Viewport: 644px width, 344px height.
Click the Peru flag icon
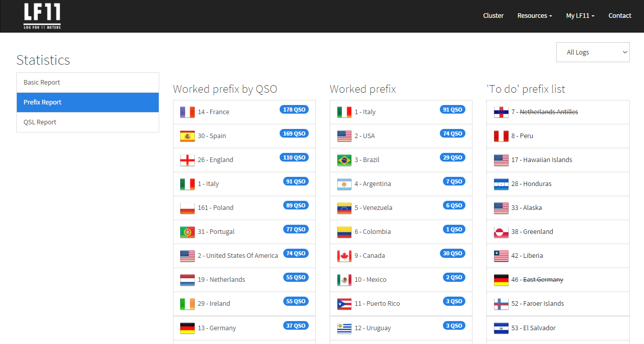pos(501,136)
